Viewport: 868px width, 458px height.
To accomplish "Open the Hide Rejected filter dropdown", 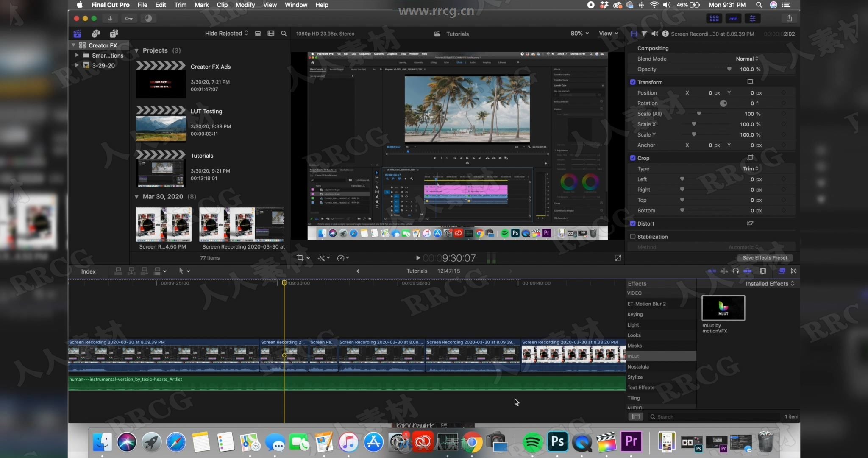I will [226, 34].
